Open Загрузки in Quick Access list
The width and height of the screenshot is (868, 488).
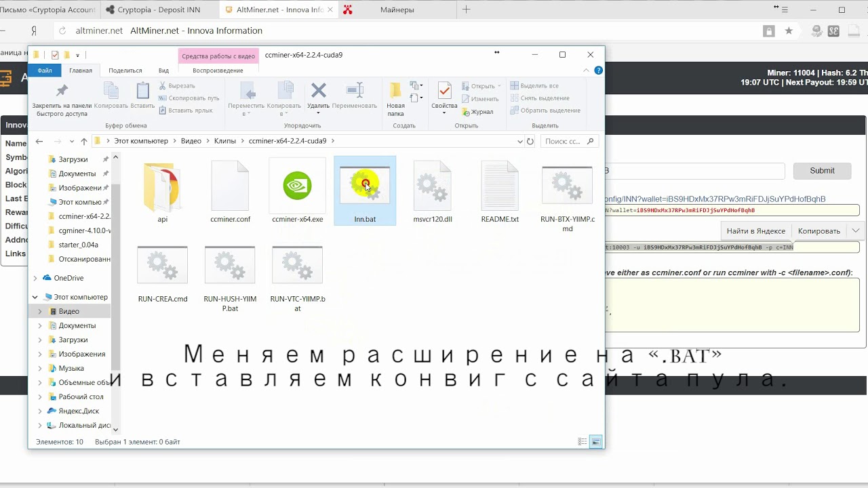pyautogui.click(x=73, y=159)
